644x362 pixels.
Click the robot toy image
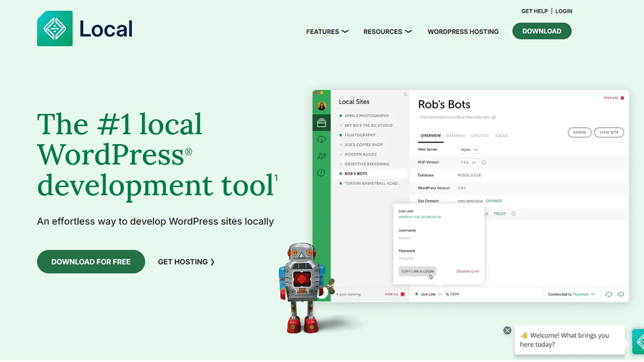tap(303, 288)
